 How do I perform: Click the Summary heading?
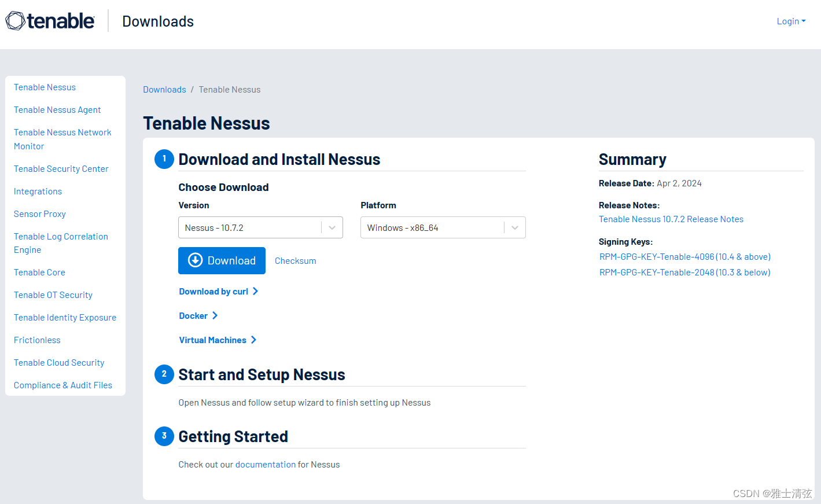point(632,160)
